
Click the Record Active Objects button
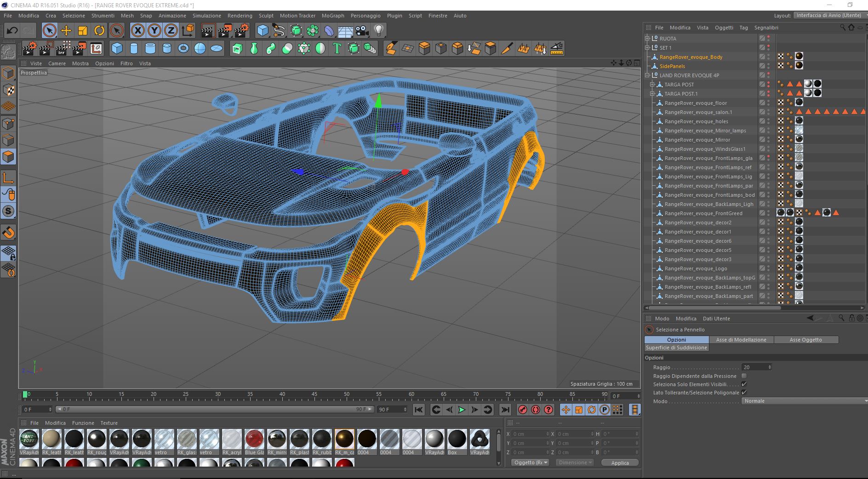(523, 410)
